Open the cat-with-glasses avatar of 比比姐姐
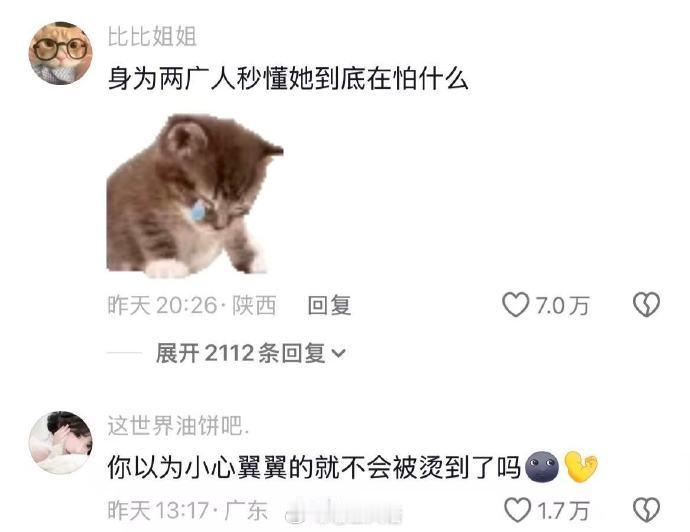Image resolution: width=690 pixels, height=532 pixels. tap(60, 53)
